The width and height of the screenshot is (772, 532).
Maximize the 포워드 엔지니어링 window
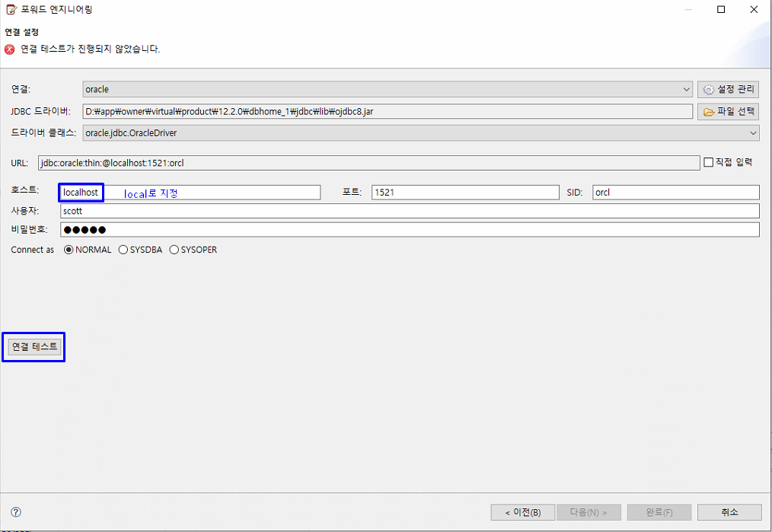click(x=721, y=9)
